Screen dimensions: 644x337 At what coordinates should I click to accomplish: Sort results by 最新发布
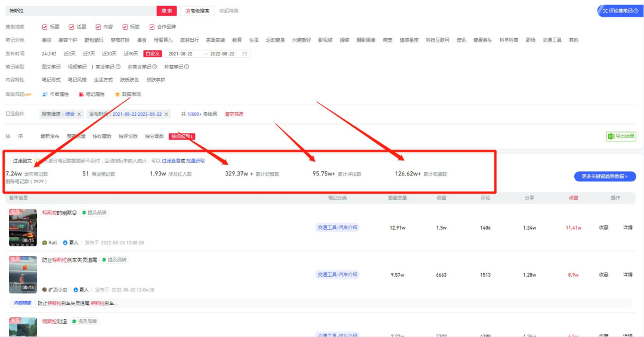pyautogui.click(x=50, y=137)
